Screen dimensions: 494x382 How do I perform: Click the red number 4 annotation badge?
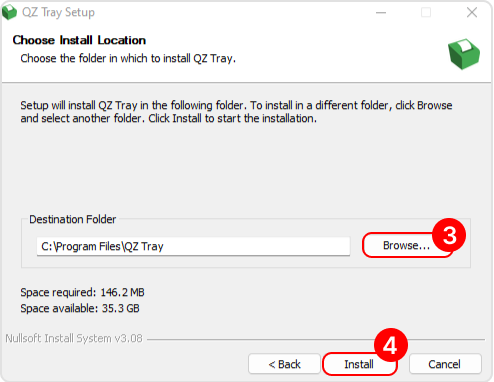click(x=391, y=345)
